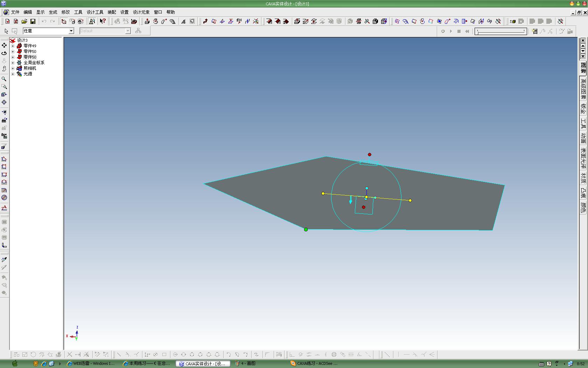Click the target camera crosshair icon
The width and height of the screenshot is (588, 368).
4,102
